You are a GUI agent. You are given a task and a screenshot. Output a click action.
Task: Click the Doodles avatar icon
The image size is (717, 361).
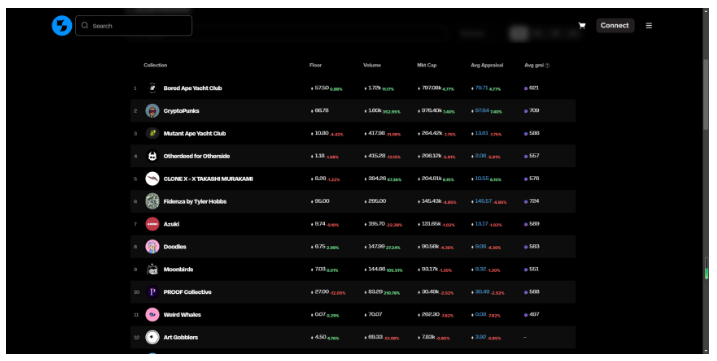pos(152,247)
